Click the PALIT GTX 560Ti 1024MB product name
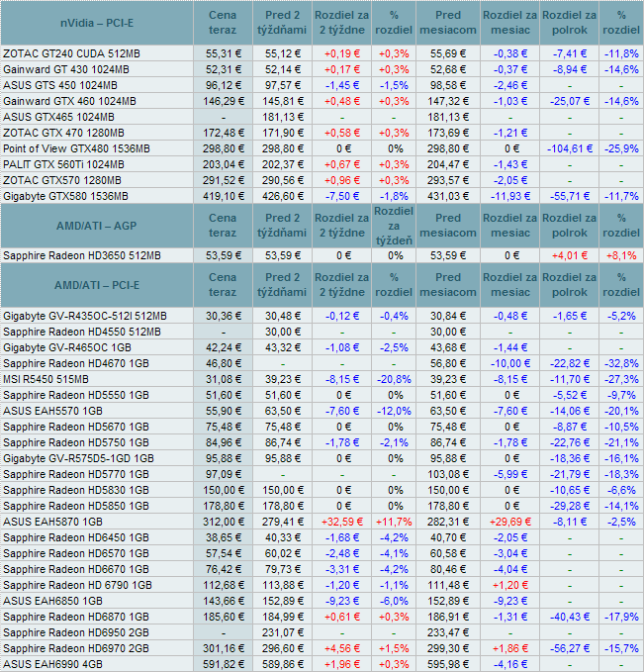This screenshot has height=672, width=644. coord(63,165)
